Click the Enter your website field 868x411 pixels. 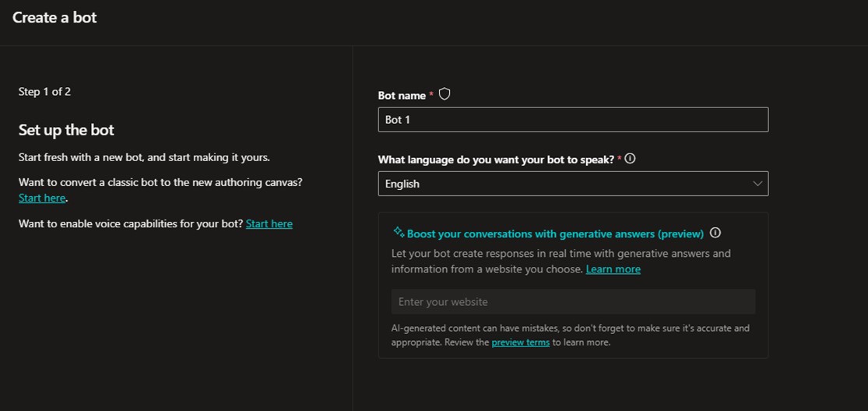(x=572, y=301)
